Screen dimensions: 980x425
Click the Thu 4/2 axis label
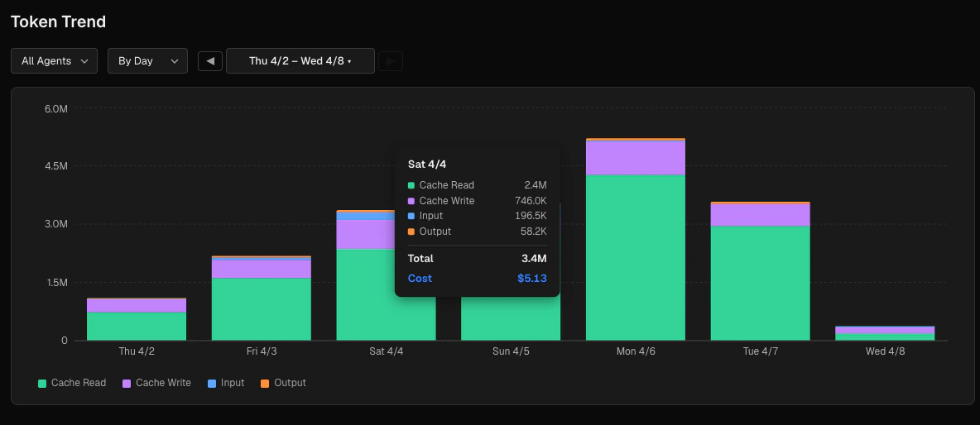[137, 351]
